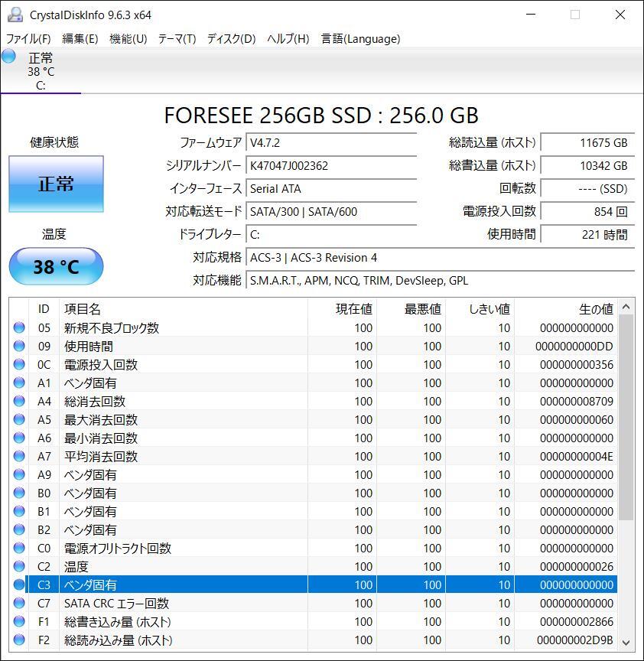This screenshot has width=644, height=661.
Task: Click the blue status orb for drive C:
Action: (x=8, y=57)
